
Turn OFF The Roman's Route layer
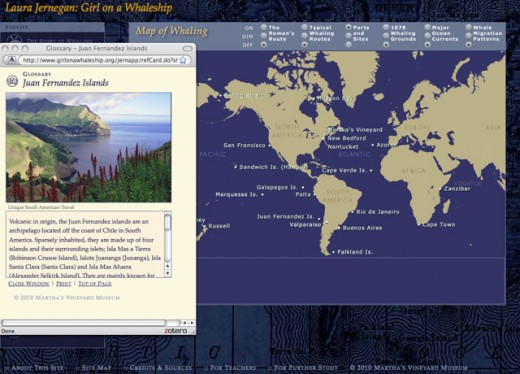(x=264, y=45)
